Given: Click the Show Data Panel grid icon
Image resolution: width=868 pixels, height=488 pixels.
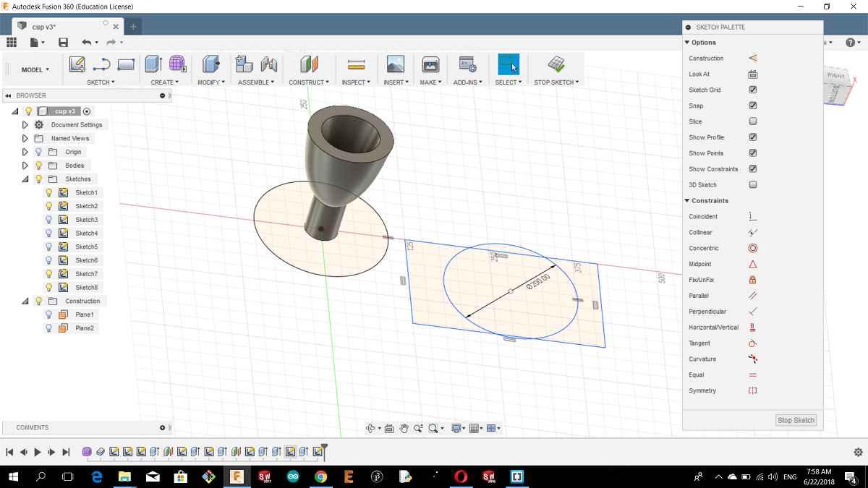Looking at the screenshot, I should click(x=12, y=43).
